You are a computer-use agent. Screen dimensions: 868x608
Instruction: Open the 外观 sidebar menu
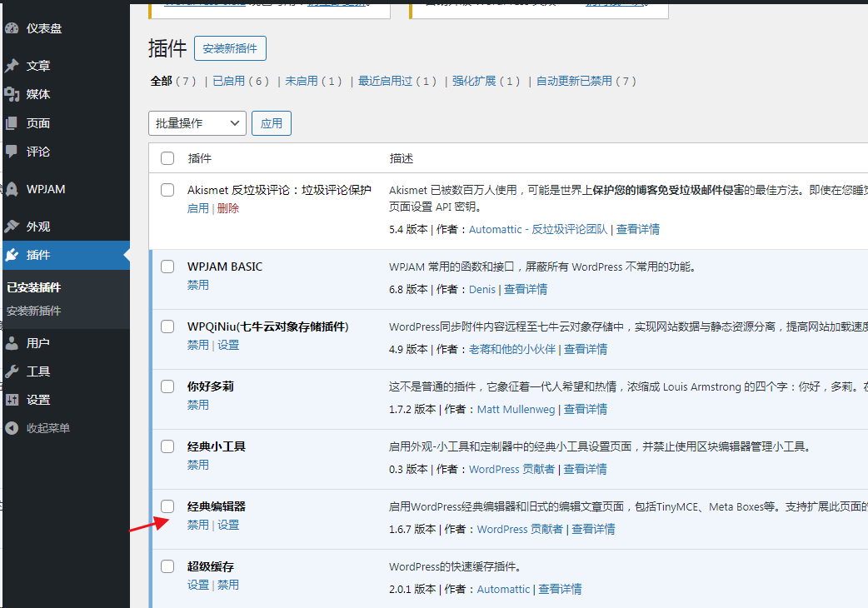pos(38,227)
